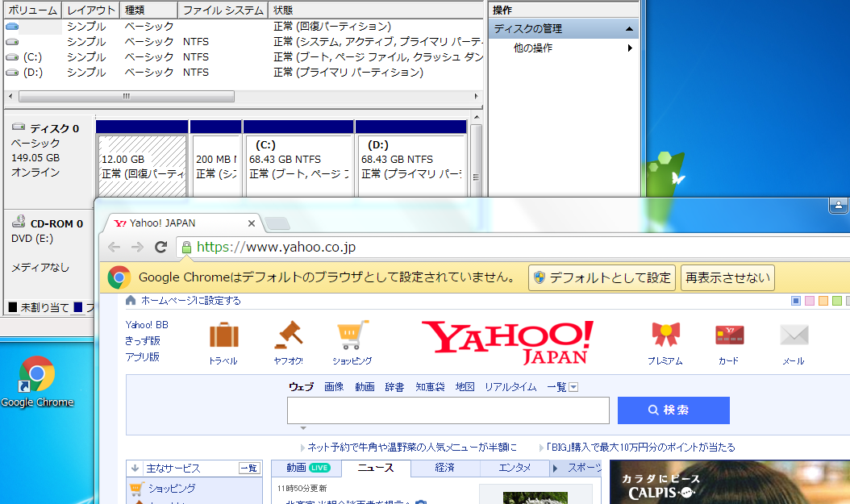Image resolution: width=850 pixels, height=504 pixels.
Task: Close the Yahoo! JAPAN tab
Action: pos(251,223)
